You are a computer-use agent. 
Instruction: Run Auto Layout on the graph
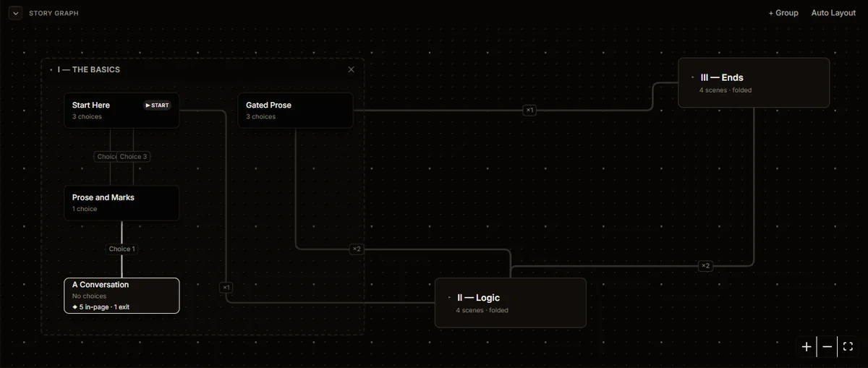click(x=833, y=13)
